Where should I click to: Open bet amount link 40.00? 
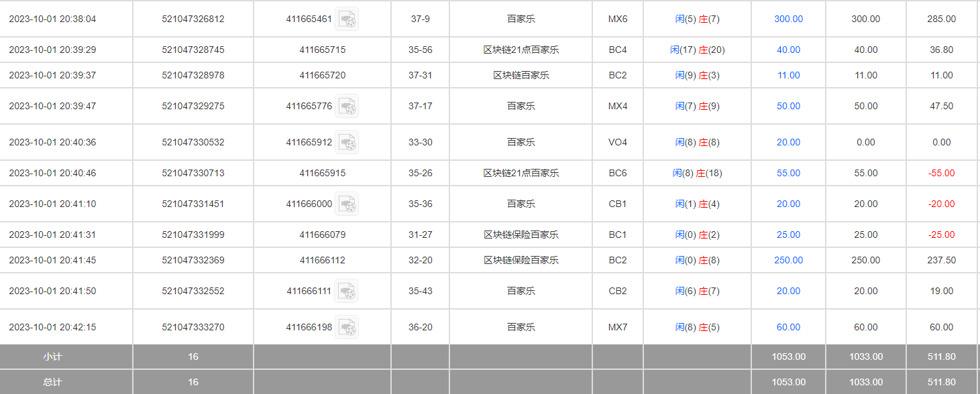click(788, 50)
